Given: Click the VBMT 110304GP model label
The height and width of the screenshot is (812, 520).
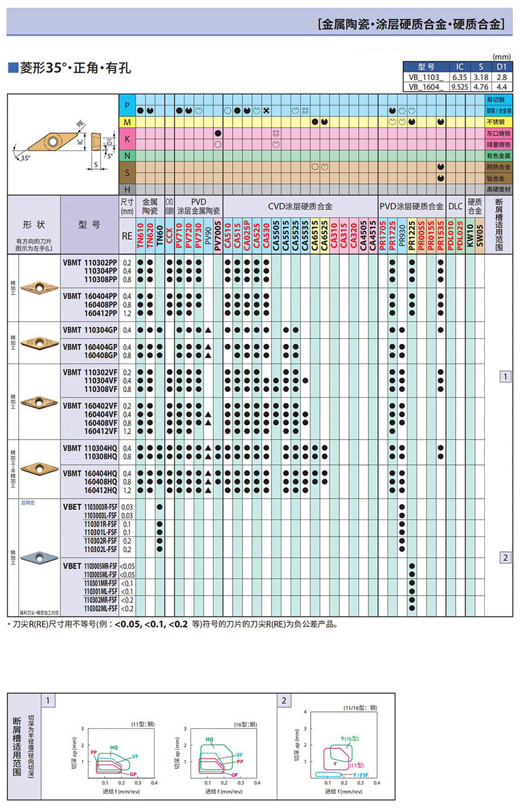Looking at the screenshot, I should tap(90, 330).
